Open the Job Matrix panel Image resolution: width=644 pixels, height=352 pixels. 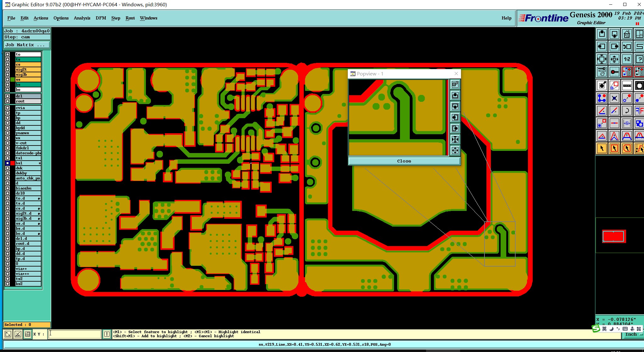(27, 45)
